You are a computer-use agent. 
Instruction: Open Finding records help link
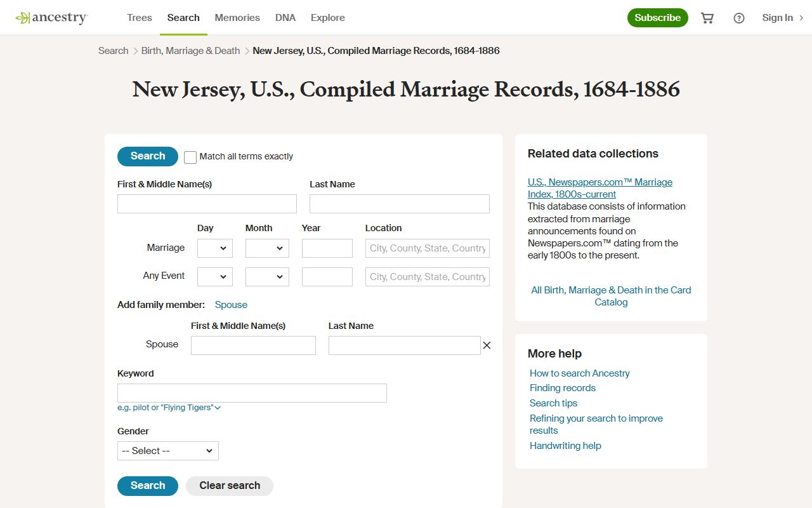[x=563, y=388]
